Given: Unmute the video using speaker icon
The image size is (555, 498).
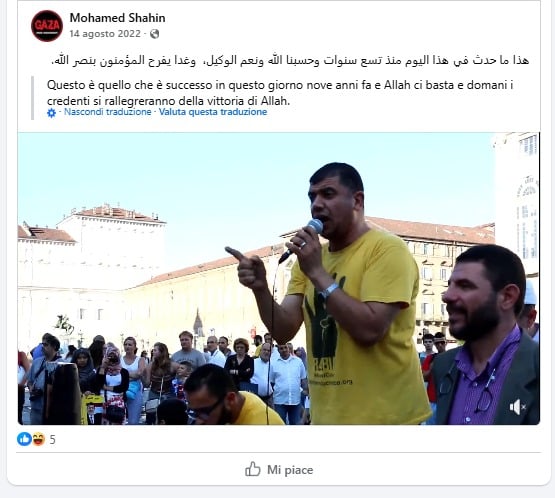Looking at the screenshot, I should tap(517, 407).
